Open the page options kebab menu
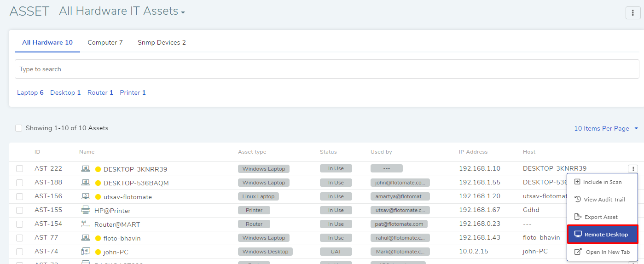644x264 pixels. (633, 13)
